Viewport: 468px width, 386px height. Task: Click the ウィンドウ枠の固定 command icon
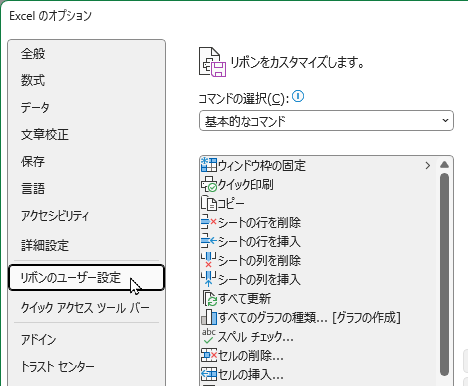(x=209, y=165)
